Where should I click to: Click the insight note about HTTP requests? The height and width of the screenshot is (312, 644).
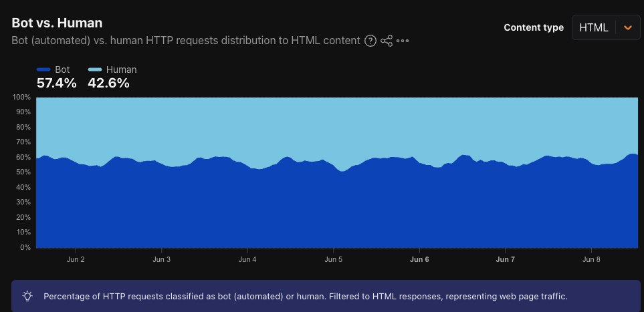306,296
